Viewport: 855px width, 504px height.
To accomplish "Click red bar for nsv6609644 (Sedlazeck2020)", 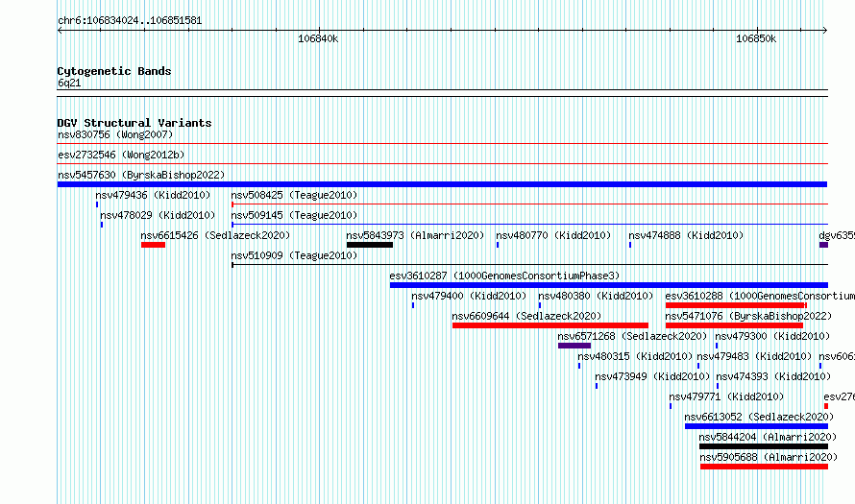I will pyautogui.click(x=550, y=325).
